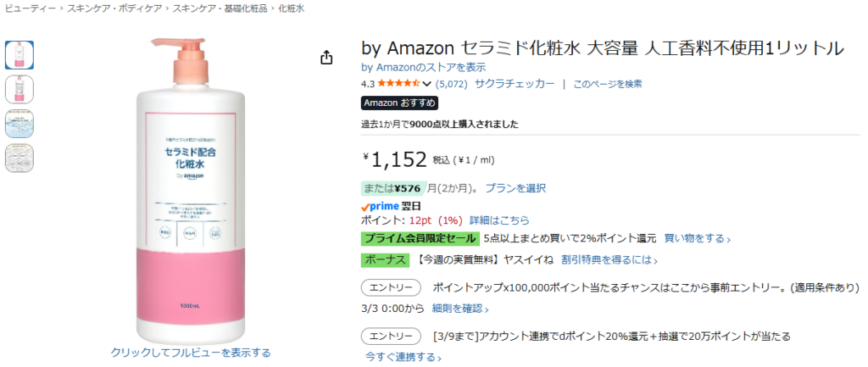
Task: Click the first エントリー button
Action: [391, 288]
